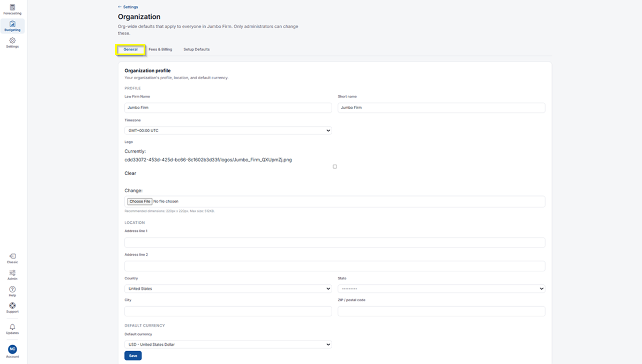Select the General tab
This screenshot has height=364, width=642.
point(131,49)
